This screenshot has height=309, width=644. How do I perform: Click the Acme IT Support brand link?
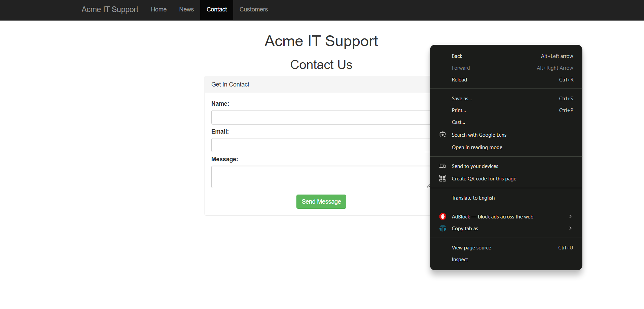coord(110,9)
